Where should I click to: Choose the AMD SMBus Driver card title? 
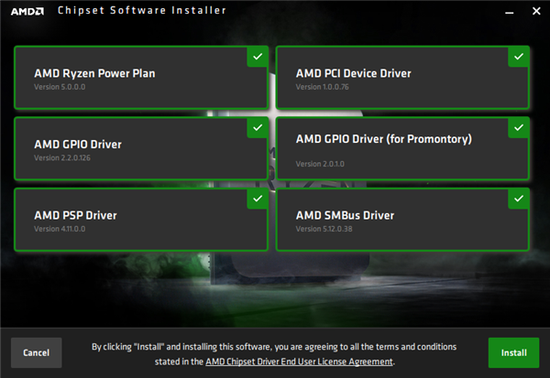click(345, 215)
